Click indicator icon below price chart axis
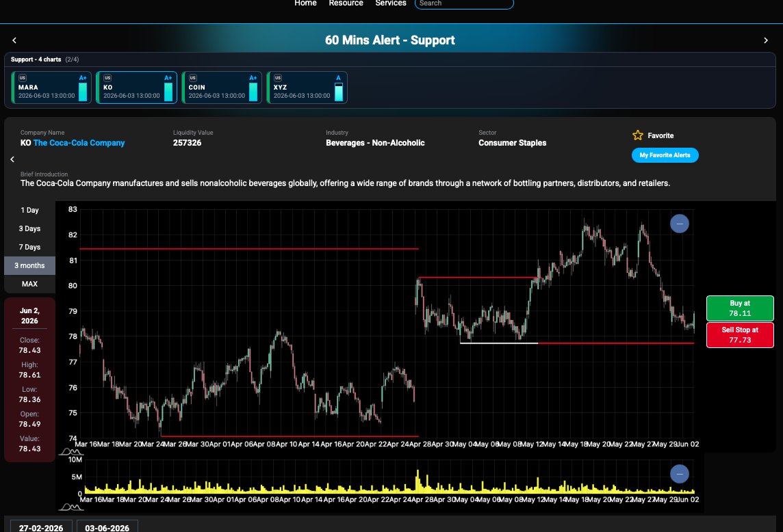This screenshot has height=532, width=783. 71,452
